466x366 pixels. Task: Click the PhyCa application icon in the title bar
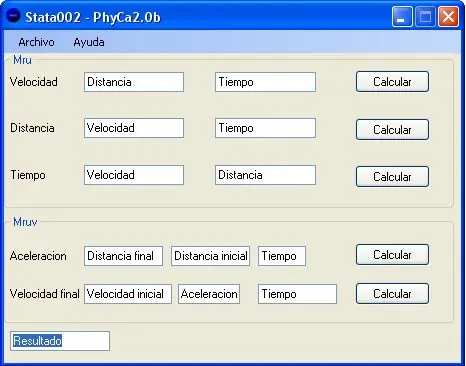(13, 16)
